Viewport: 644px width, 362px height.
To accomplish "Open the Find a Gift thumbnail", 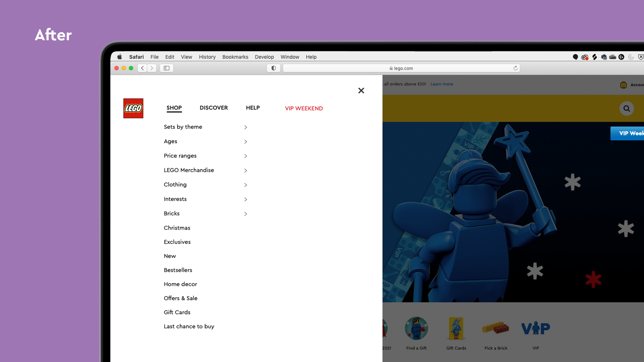I will pos(416,328).
